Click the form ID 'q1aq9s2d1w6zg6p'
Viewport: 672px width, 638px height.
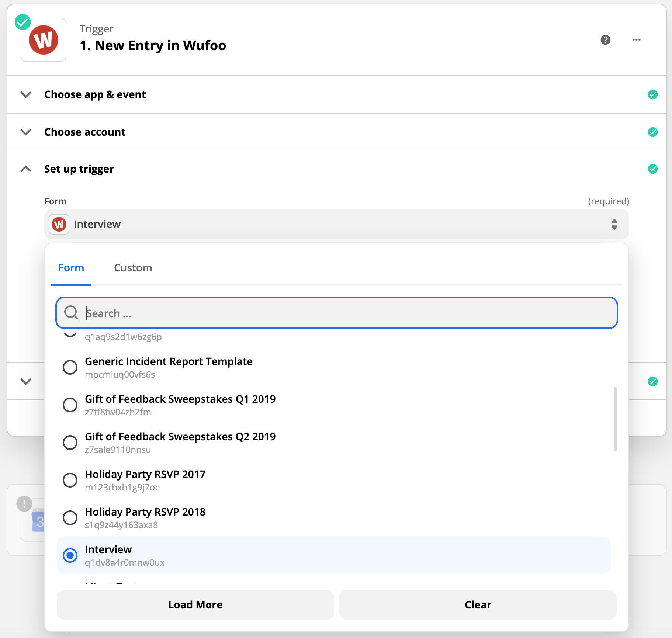[x=123, y=337]
